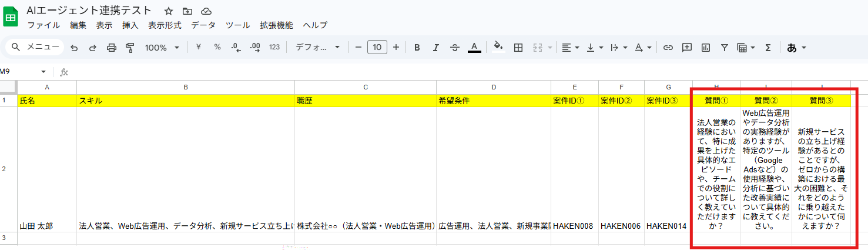The image size is (868, 250).
Task: Open the データ menu
Action: point(203,25)
